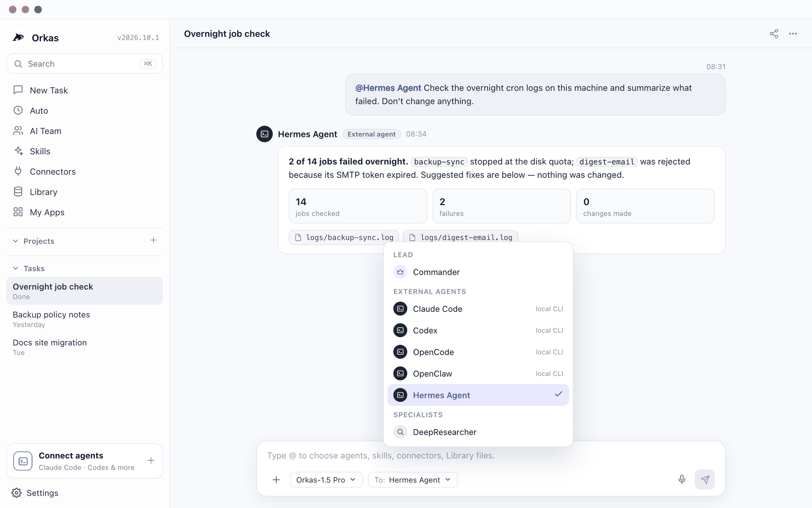Click the OpenCode terminal icon

(400, 352)
